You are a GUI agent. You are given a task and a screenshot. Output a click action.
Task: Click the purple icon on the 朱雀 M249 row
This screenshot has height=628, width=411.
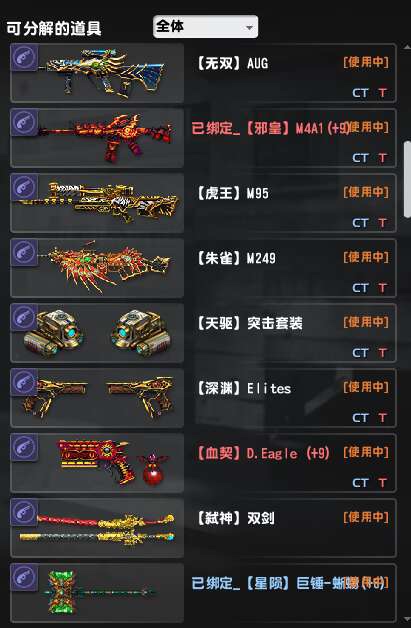point(24,252)
